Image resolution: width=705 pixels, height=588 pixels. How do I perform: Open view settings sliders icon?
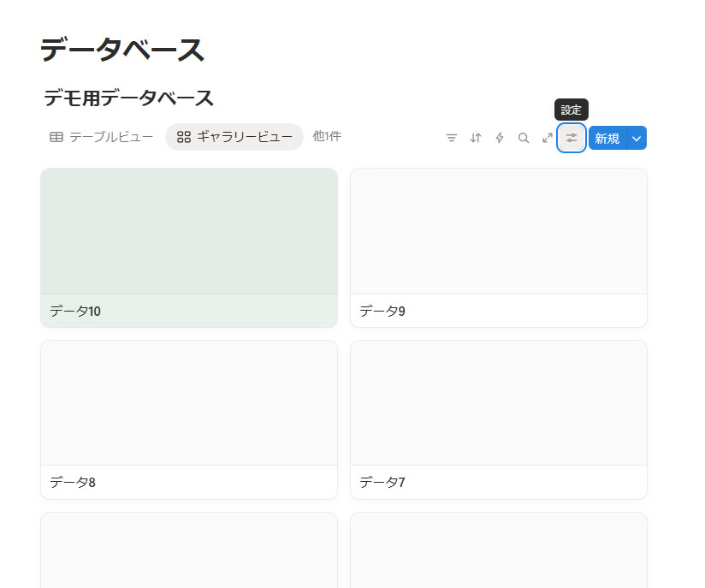572,138
